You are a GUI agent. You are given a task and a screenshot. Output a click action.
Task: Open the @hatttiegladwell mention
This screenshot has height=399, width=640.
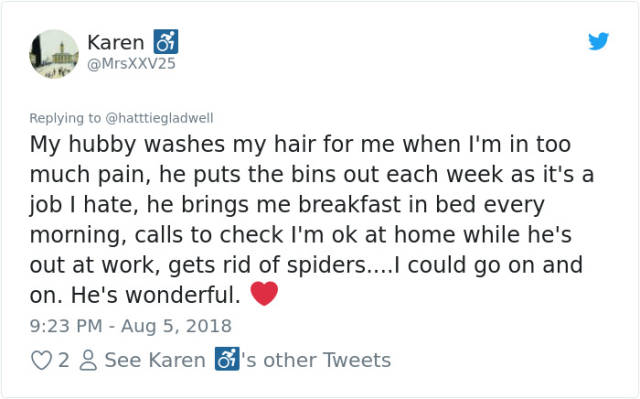[x=160, y=118]
